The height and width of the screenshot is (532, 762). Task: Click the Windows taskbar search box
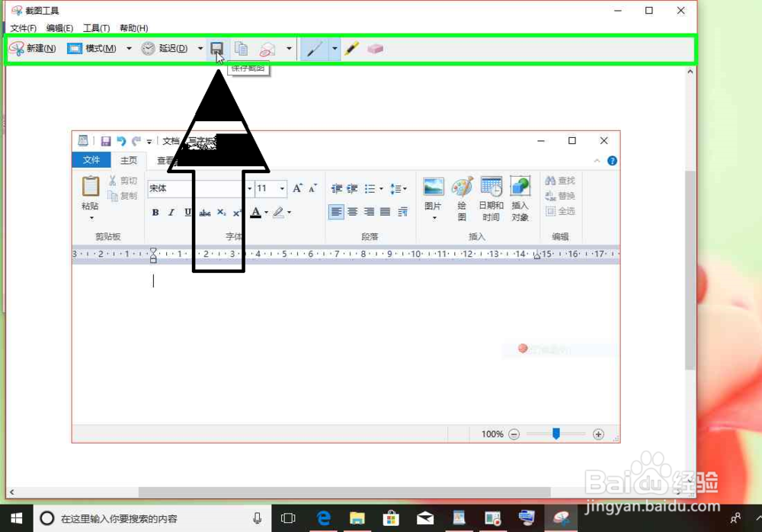click(x=151, y=518)
